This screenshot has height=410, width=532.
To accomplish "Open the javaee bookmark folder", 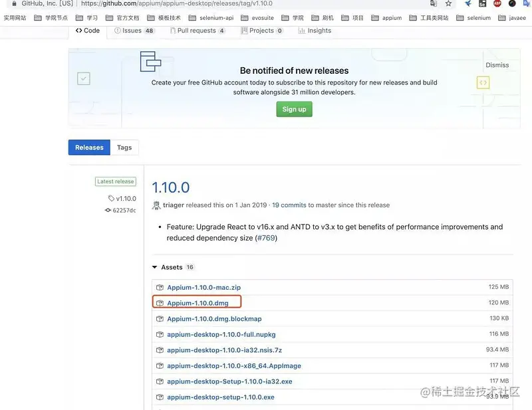I will click(512, 18).
